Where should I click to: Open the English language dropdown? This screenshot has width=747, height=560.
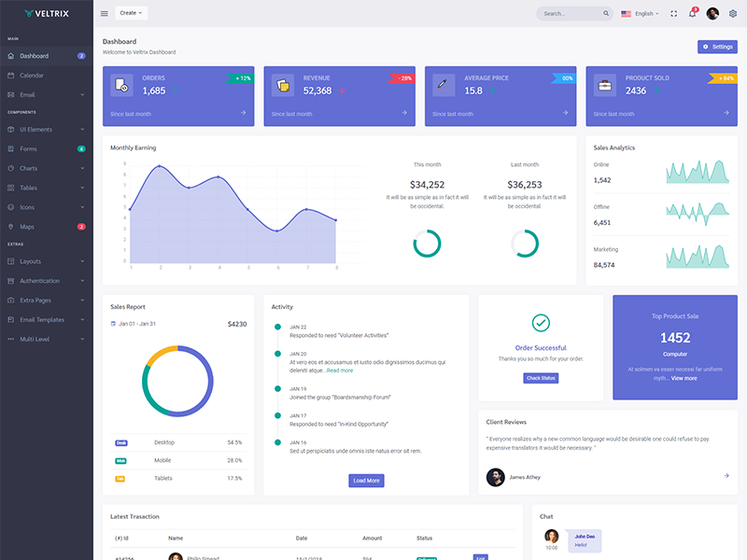[x=640, y=13]
